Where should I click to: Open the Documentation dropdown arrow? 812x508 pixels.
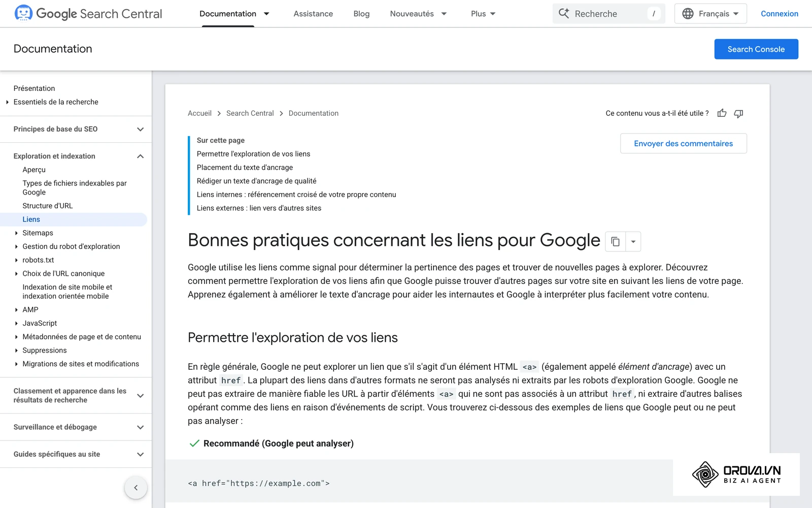[x=266, y=14]
